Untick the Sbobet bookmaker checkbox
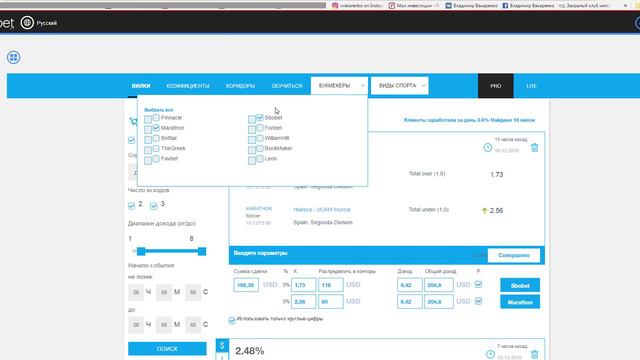 point(260,118)
